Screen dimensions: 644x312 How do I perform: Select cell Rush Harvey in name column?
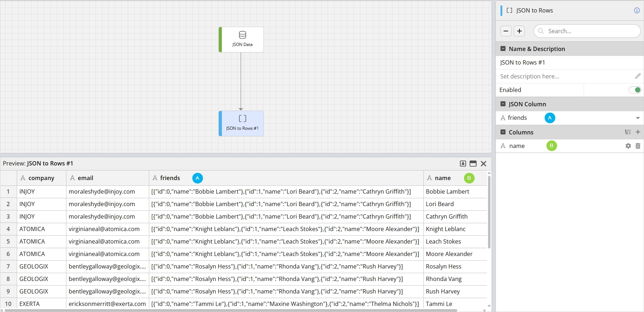[x=455, y=291]
